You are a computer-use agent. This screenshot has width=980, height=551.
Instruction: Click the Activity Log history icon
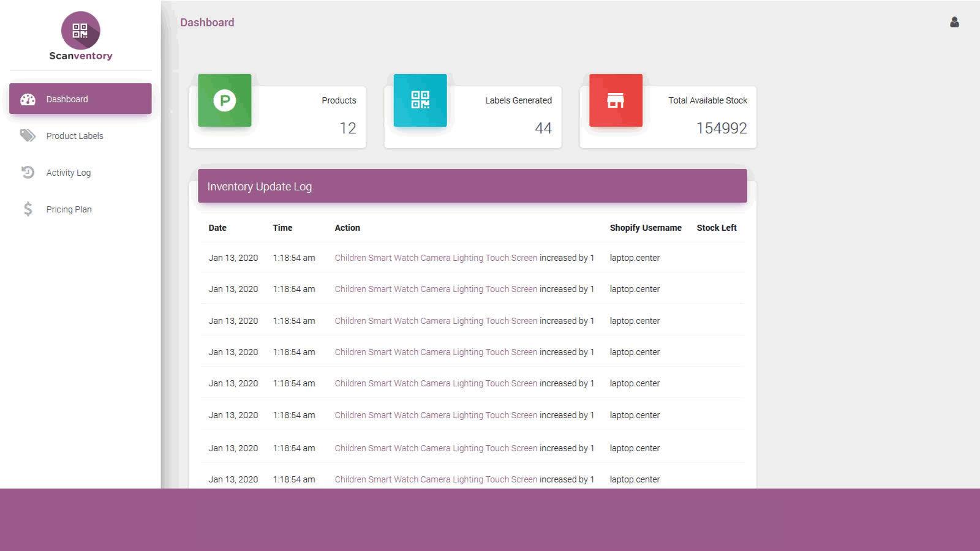[27, 173]
